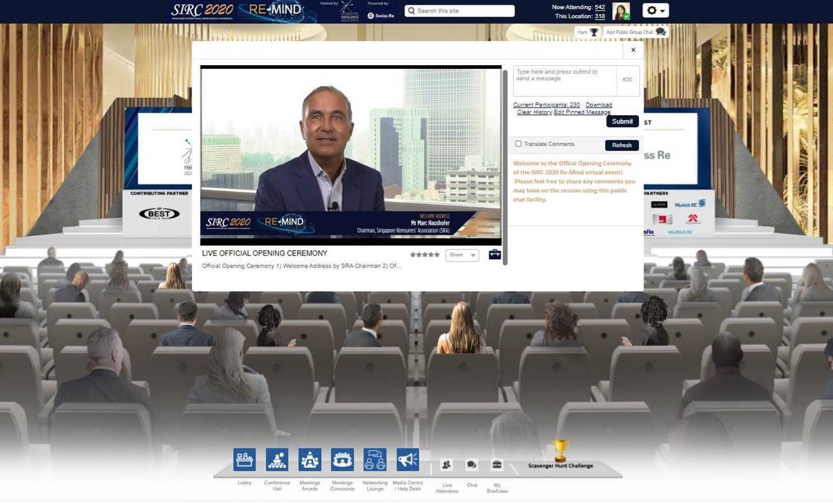Open the settings gear dropdown

655,11
